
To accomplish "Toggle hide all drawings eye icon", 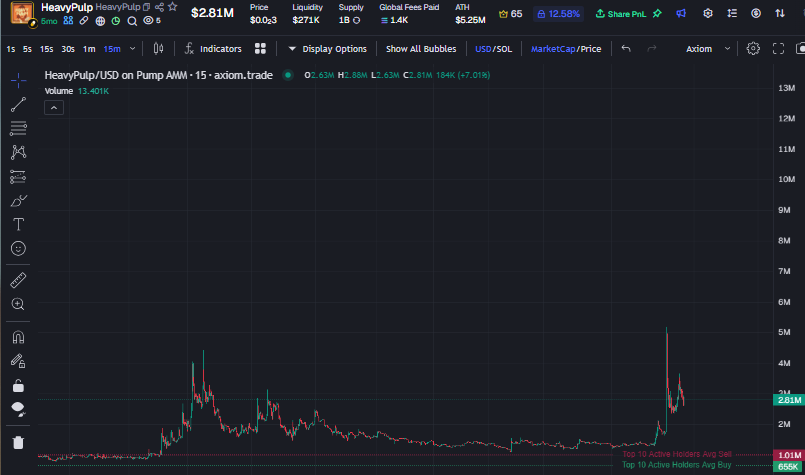I will (18, 409).
